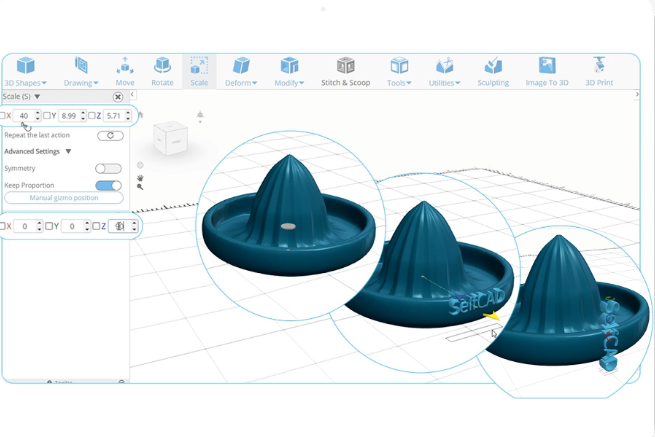The image size is (655, 437).
Task: Open the Modify dropdown menu
Action: [x=289, y=71]
